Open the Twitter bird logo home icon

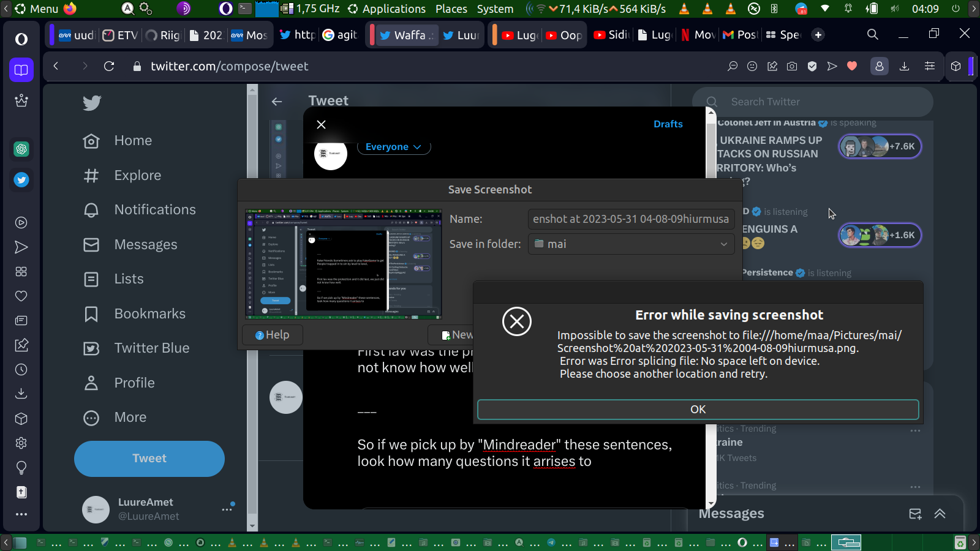click(92, 103)
